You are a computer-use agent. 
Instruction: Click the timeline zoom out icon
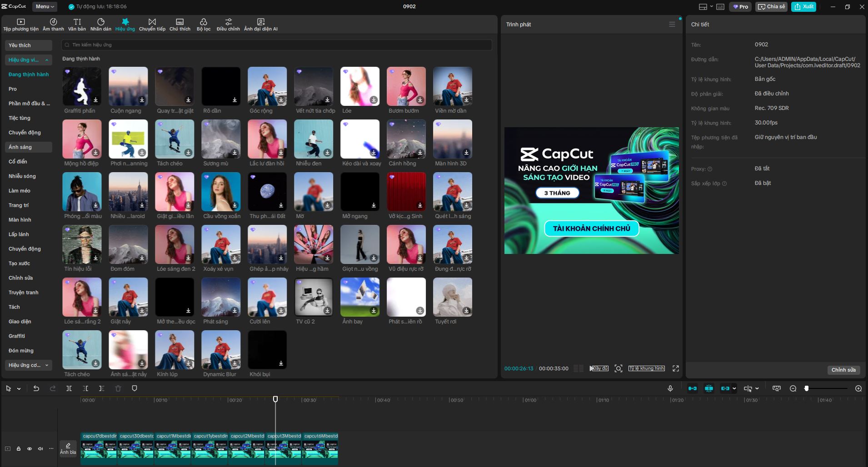pos(793,388)
